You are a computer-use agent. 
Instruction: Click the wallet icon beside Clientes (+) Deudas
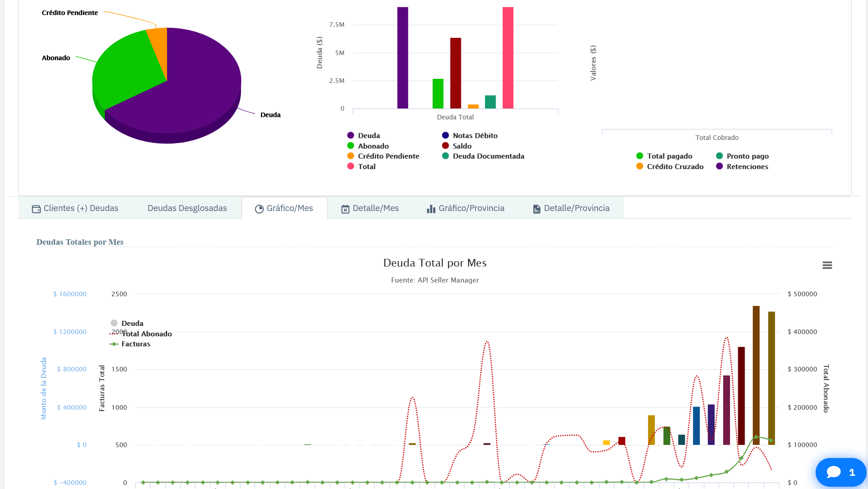click(x=36, y=209)
